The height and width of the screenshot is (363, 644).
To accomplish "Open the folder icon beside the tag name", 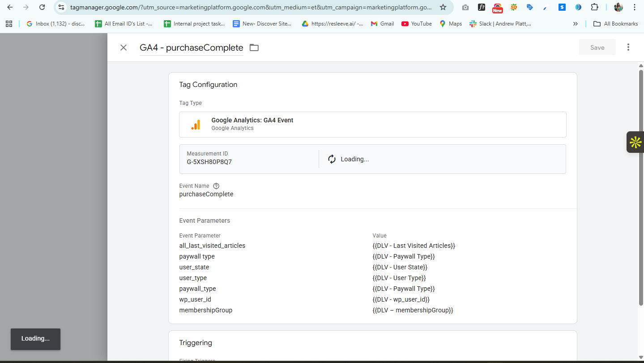I will click(254, 48).
